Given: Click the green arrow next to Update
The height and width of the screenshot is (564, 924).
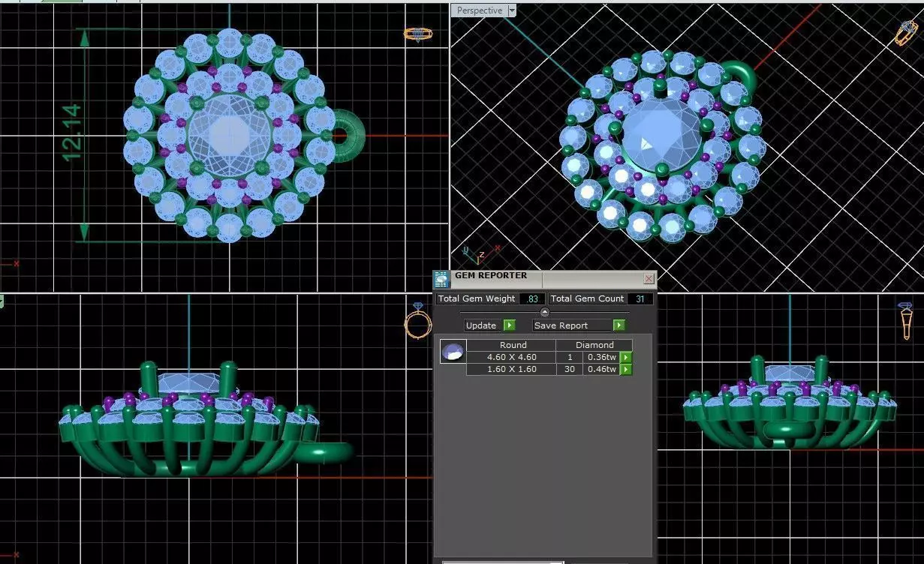Looking at the screenshot, I should (509, 325).
